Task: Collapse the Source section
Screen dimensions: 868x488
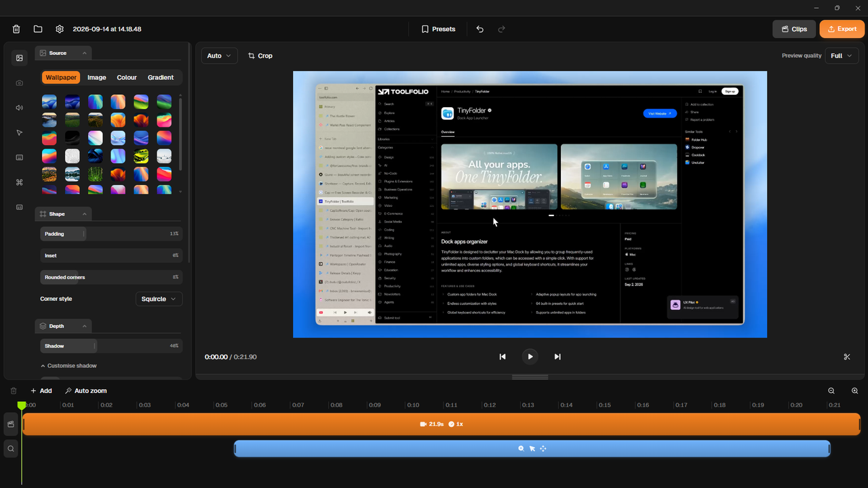Action: pyautogui.click(x=63, y=53)
